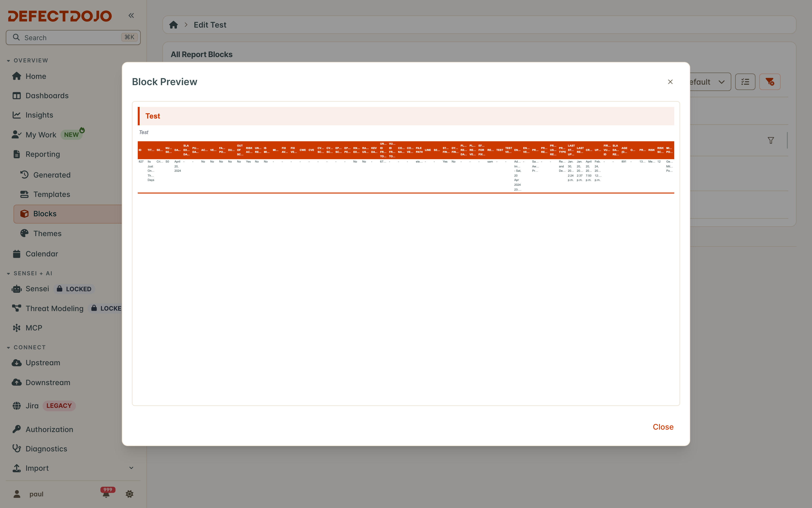Click the Downstream cloud icon
The image size is (812, 508).
(16, 382)
